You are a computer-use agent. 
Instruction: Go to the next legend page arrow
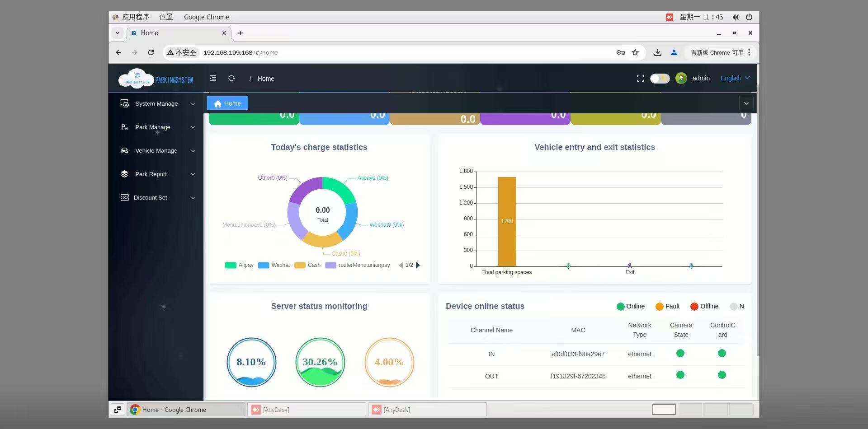click(418, 265)
